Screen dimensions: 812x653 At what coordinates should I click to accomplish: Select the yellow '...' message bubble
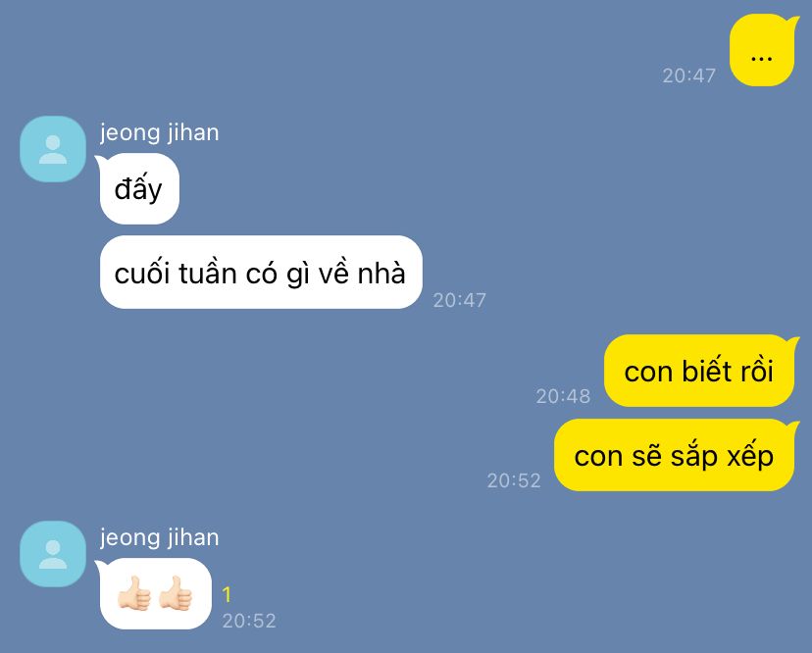(x=762, y=50)
